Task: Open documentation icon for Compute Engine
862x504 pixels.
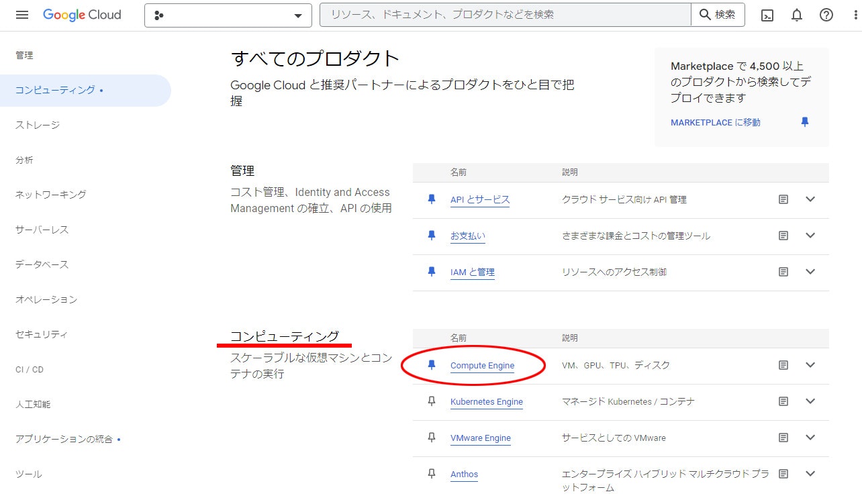Action: coord(783,365)
